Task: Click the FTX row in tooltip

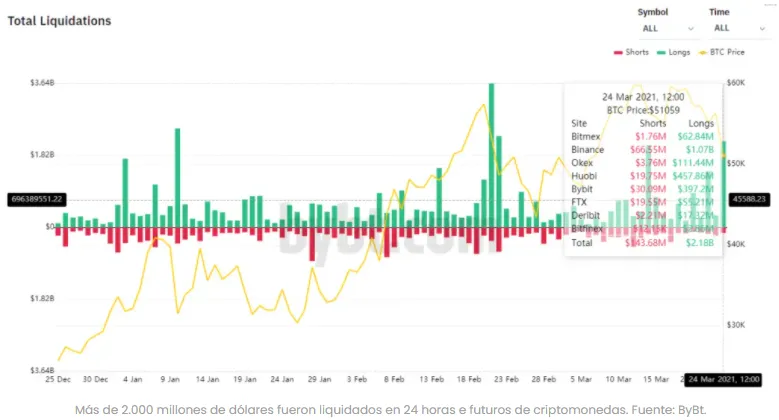Action: [x=642, y=202]
